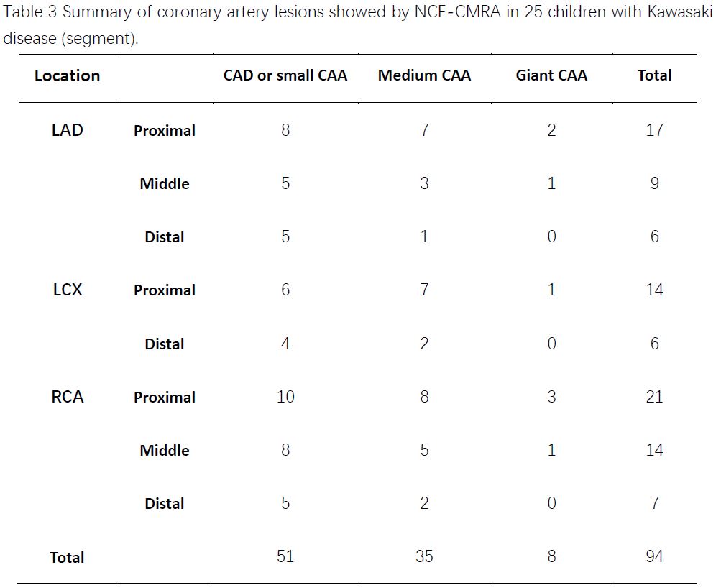Select the Medium CAA total 35
Viewport: 721px width, 588px height.
point(424,556)
